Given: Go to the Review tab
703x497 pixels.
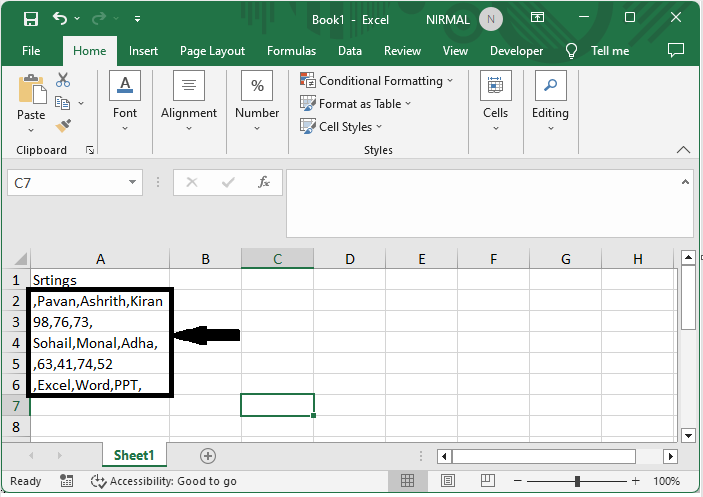Looking at the screenshot, I should 402,51.
